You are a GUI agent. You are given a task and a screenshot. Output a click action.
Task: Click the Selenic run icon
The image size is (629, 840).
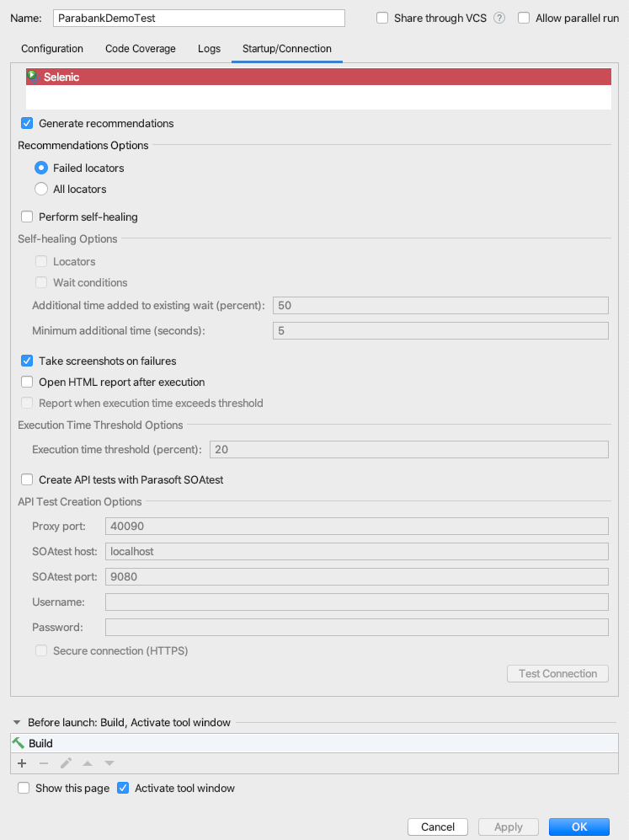33,77
